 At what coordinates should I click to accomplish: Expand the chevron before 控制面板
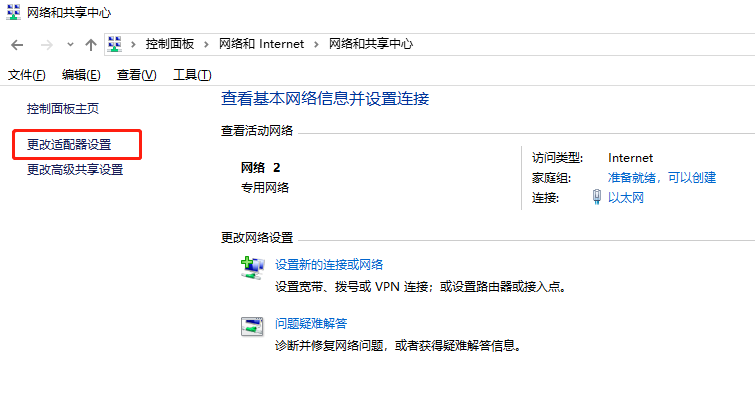tap(133, 44)
